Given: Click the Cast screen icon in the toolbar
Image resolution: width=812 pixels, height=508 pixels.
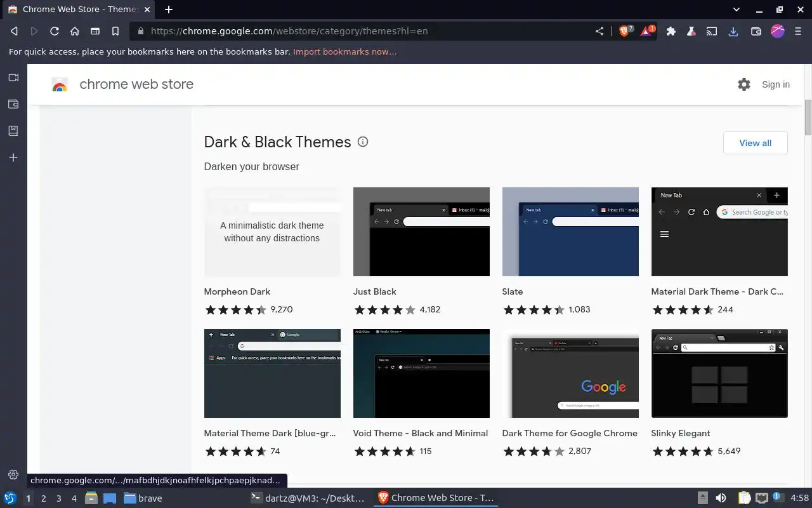Looking at the screenshot, I should [712, 30].
